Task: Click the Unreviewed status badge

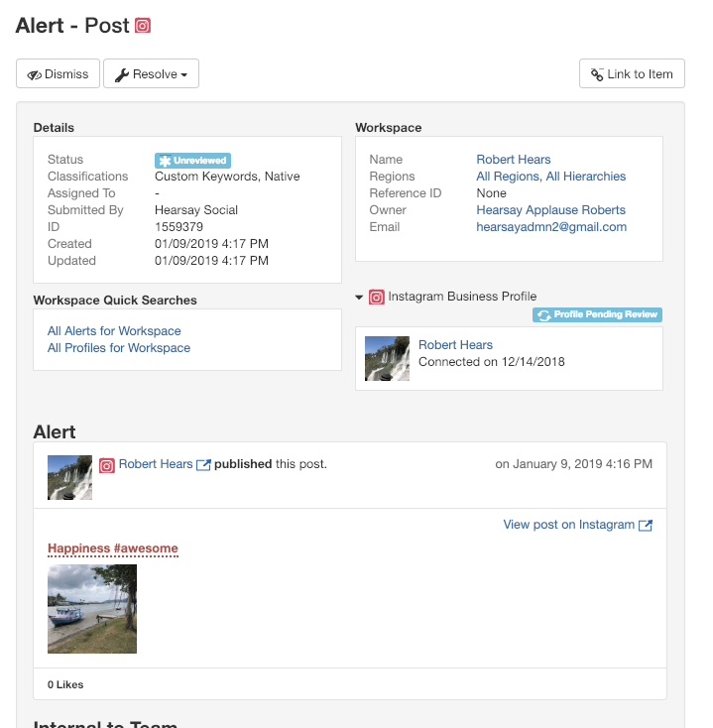Action: (192, 161)
